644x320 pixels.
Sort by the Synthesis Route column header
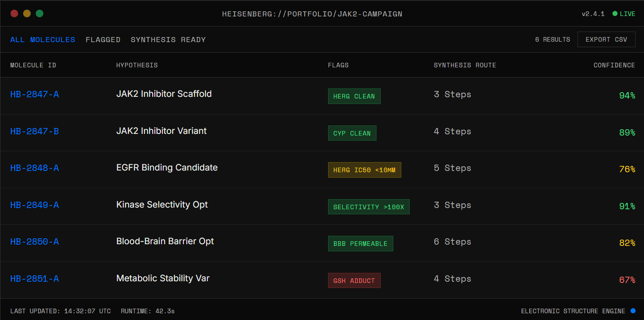point(465,65)
